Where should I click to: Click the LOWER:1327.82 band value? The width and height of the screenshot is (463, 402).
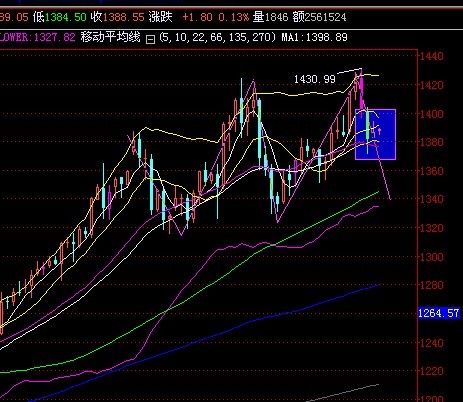[x=37, y=37]
